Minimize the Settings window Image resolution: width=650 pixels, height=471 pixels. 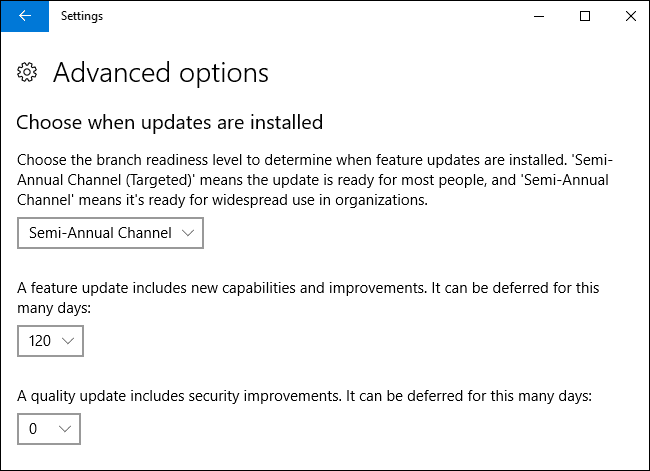click(540, 16)
